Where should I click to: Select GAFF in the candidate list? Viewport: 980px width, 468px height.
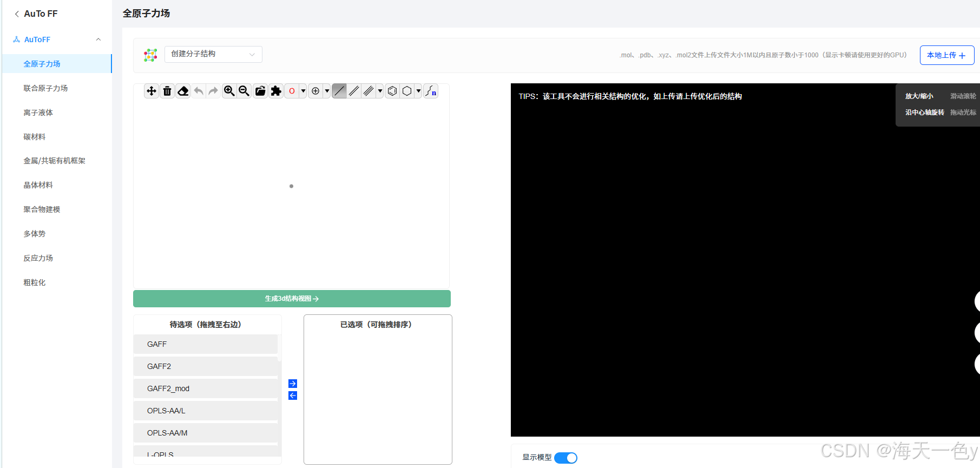(x=206, y=344)
